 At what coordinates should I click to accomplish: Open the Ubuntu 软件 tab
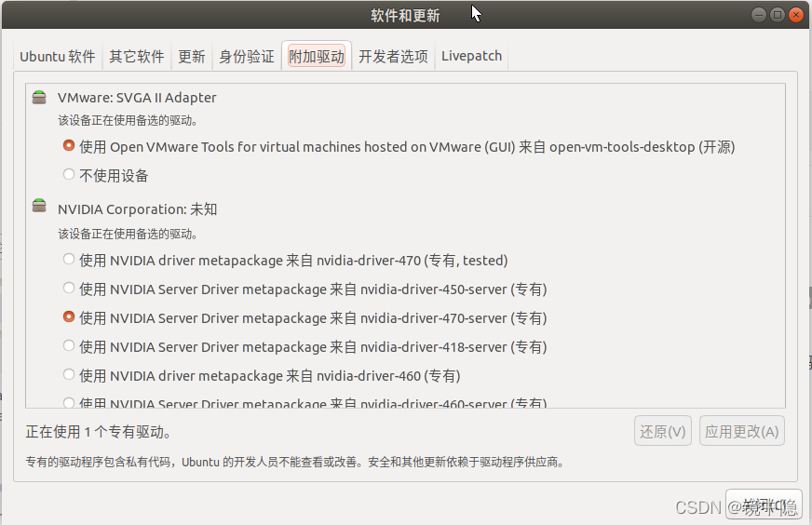click(x=58, y=56)
